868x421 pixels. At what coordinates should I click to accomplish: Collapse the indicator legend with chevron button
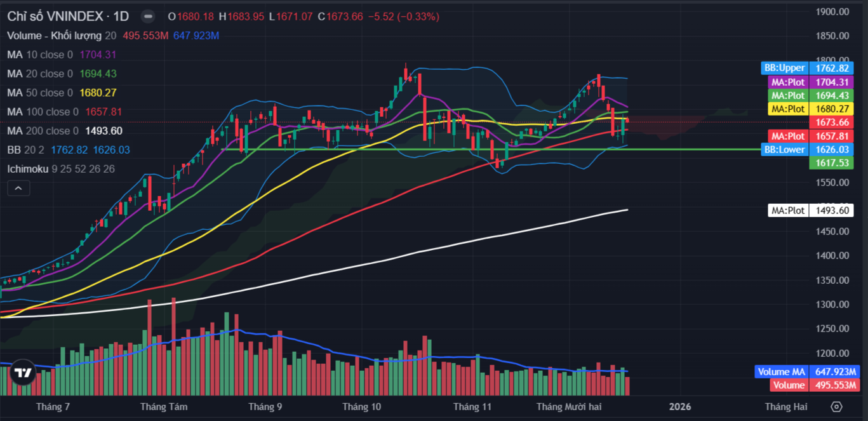[18, 188]
